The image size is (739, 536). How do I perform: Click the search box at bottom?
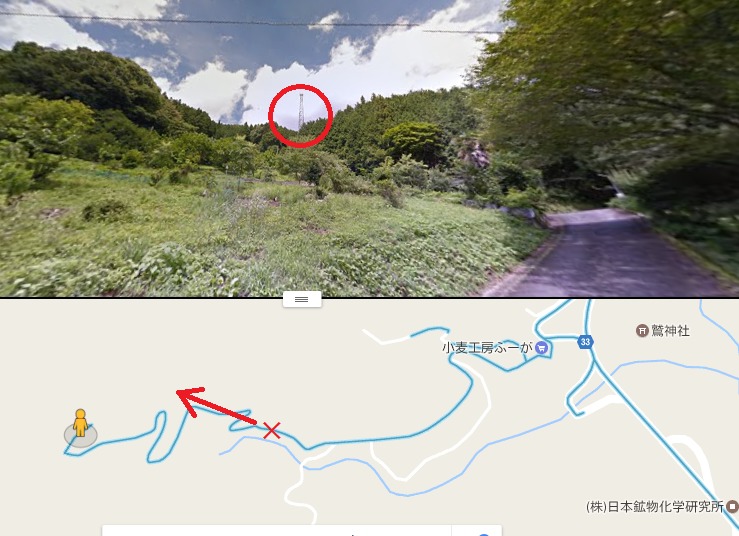(x=277, y=530)
